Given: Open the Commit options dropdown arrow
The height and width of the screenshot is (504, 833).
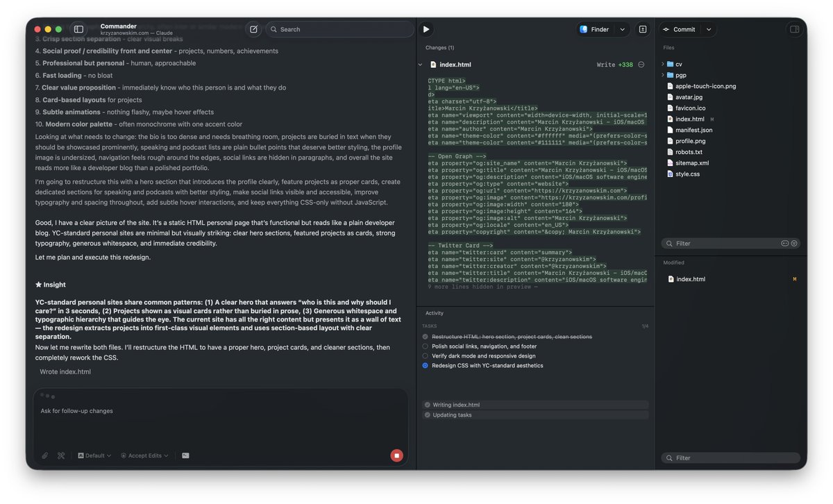Looking at the screenshot, I should click(709, 29).
